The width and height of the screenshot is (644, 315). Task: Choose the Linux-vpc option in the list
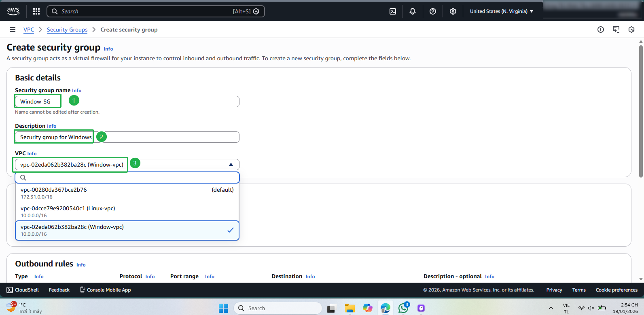click(127, 211)
